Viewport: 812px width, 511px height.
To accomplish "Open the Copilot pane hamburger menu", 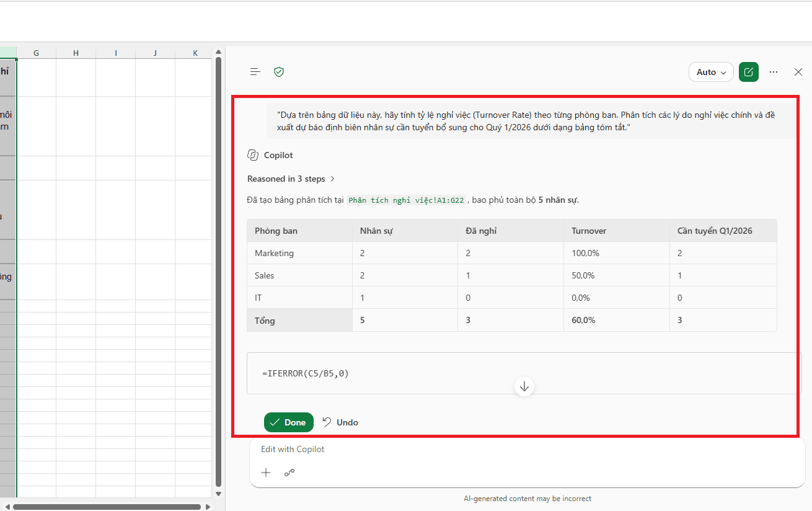I will pyautogui.click(x=255, y=72).
